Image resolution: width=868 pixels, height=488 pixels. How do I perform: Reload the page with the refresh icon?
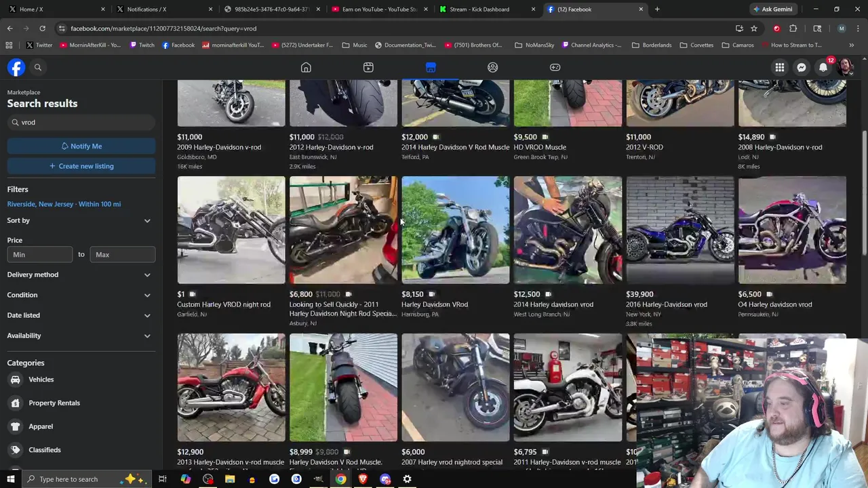[x=42, y=28]
